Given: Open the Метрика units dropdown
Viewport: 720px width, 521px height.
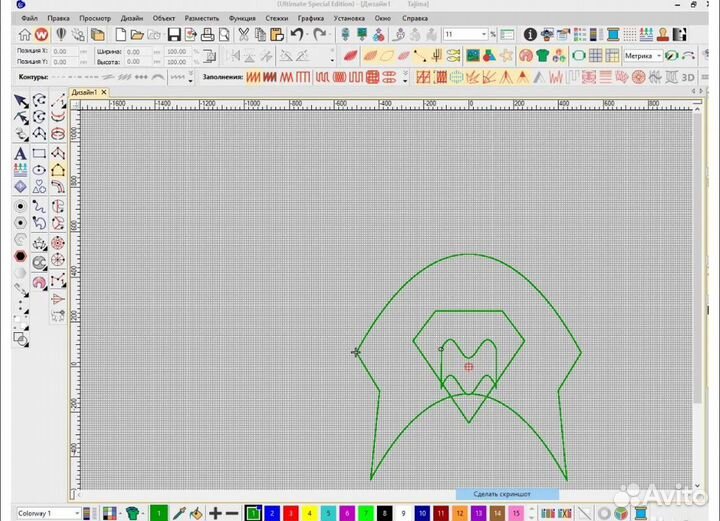Looking at the screenshot, I should coord(659,56).
